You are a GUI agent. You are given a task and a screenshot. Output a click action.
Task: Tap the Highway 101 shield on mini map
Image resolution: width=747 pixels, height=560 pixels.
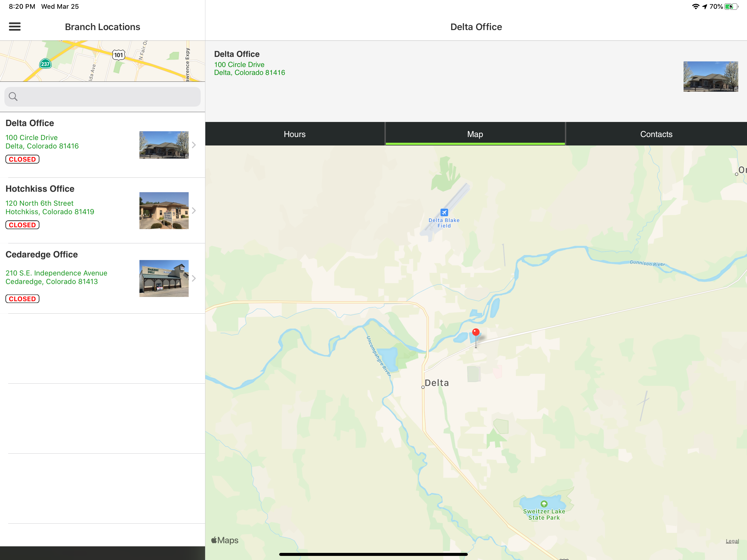click(x=119, y=55)
